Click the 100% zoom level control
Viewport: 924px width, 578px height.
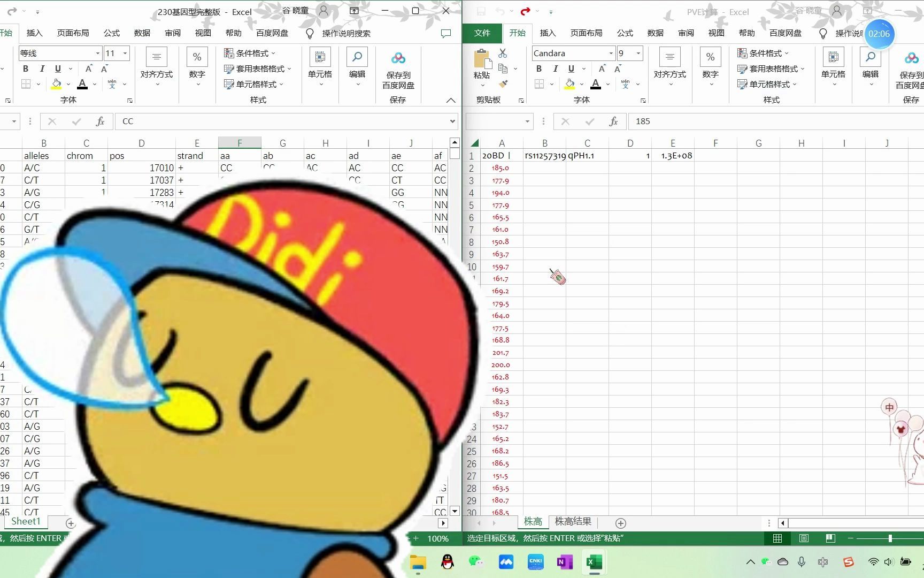[x=438, y=538]
